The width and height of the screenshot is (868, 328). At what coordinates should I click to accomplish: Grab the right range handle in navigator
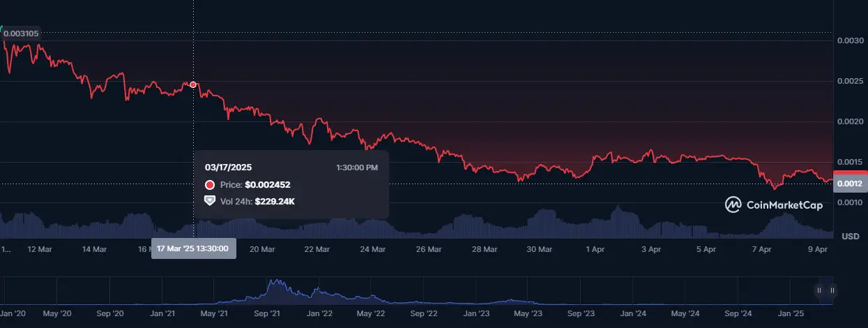(832, 290)
